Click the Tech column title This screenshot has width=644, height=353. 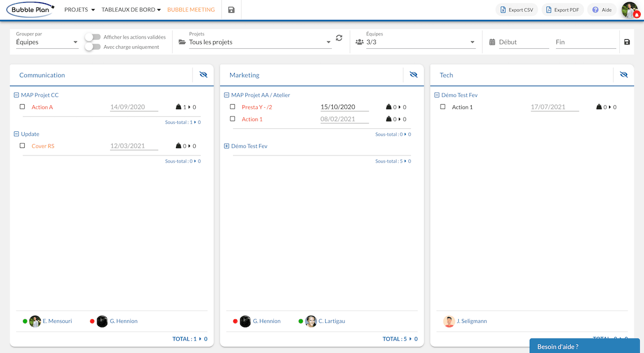pos(447,75)
